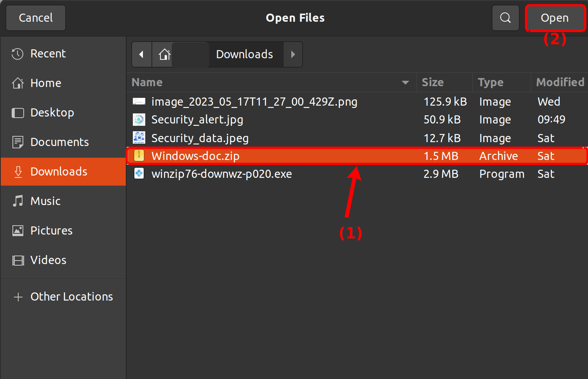Sort files by Size column header
588x379 pixels.
[433, 82]
